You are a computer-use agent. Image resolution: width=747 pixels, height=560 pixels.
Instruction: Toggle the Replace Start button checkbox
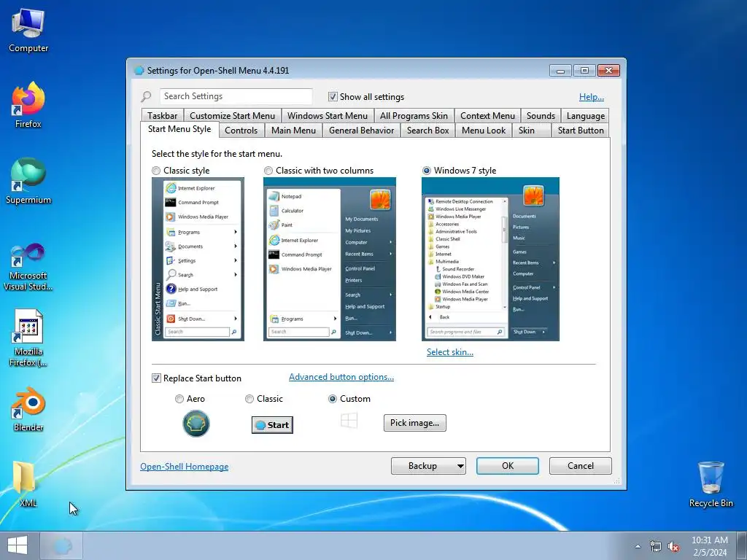[x=156, y=378]
